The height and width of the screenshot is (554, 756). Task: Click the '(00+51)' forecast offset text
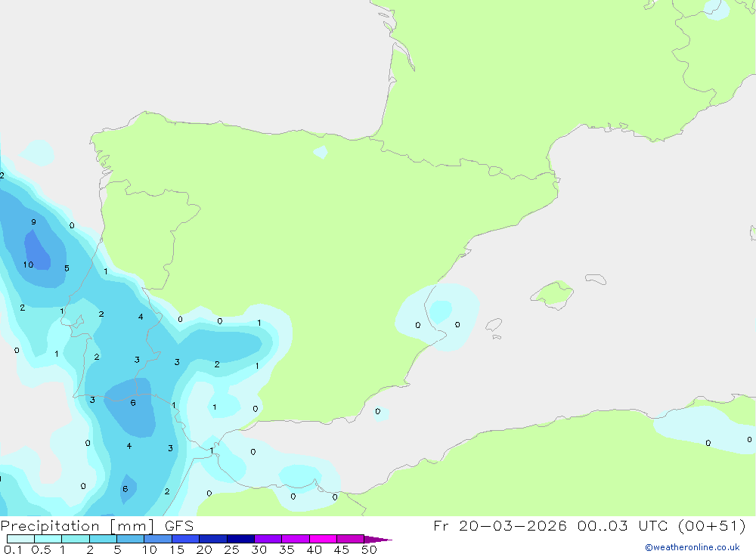(x=711, y=525)
